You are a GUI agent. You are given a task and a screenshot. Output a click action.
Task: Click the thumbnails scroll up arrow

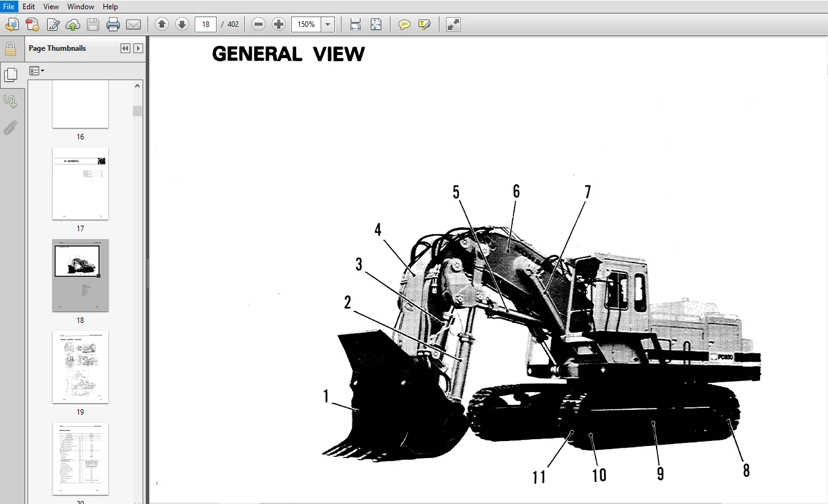coord(138,86)
